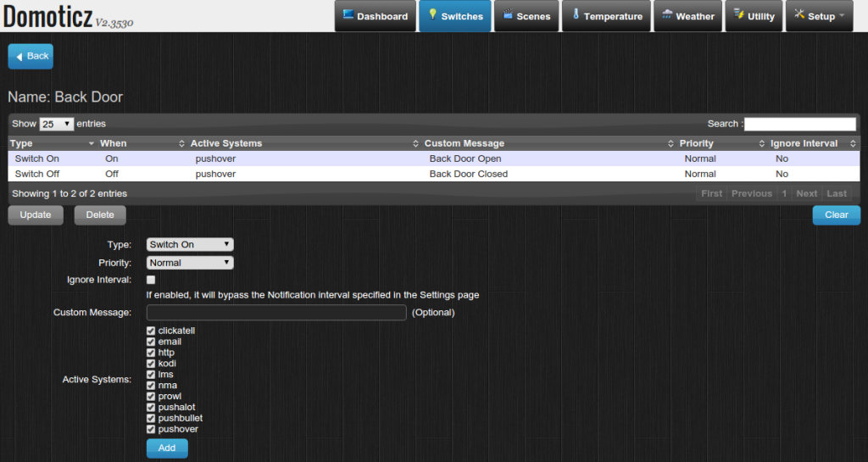Uncheck the kodi system
This screenshot has height=462, width=868.
(151, 364)
